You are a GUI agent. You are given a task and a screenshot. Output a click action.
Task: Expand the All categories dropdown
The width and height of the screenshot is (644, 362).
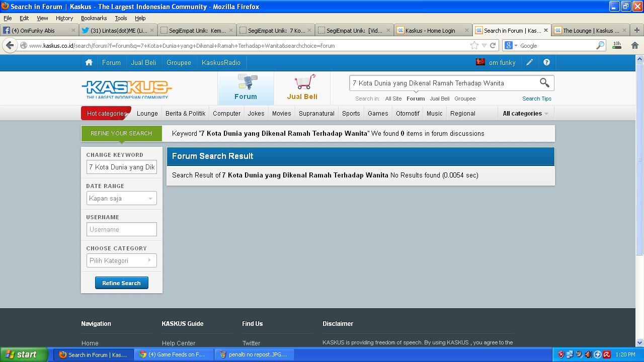(x=525, y=113)
